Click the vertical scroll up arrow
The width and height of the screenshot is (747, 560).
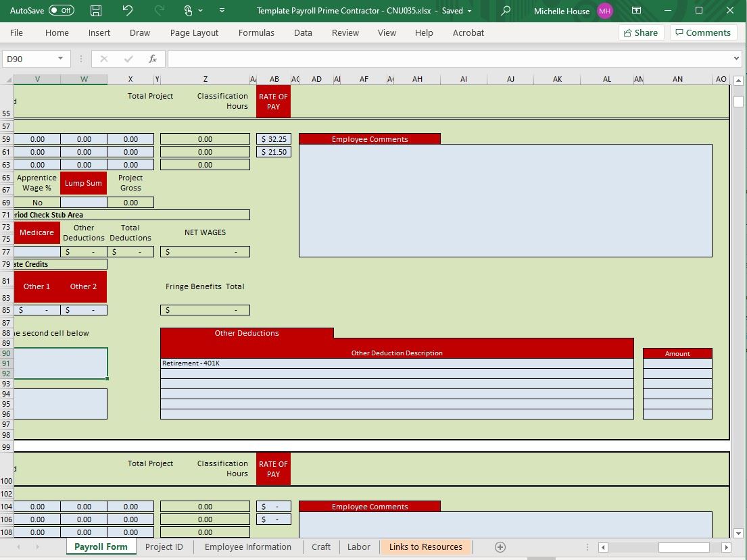(738, 80)
